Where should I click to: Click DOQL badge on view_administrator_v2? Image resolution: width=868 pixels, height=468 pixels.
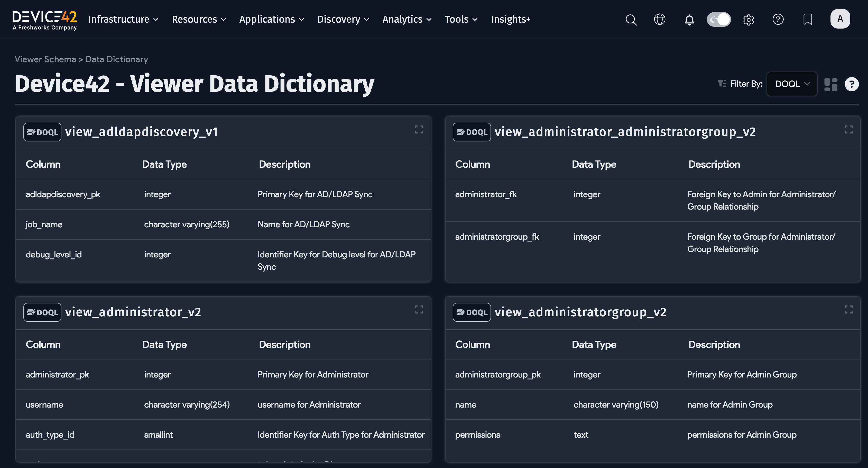(42, 312)
